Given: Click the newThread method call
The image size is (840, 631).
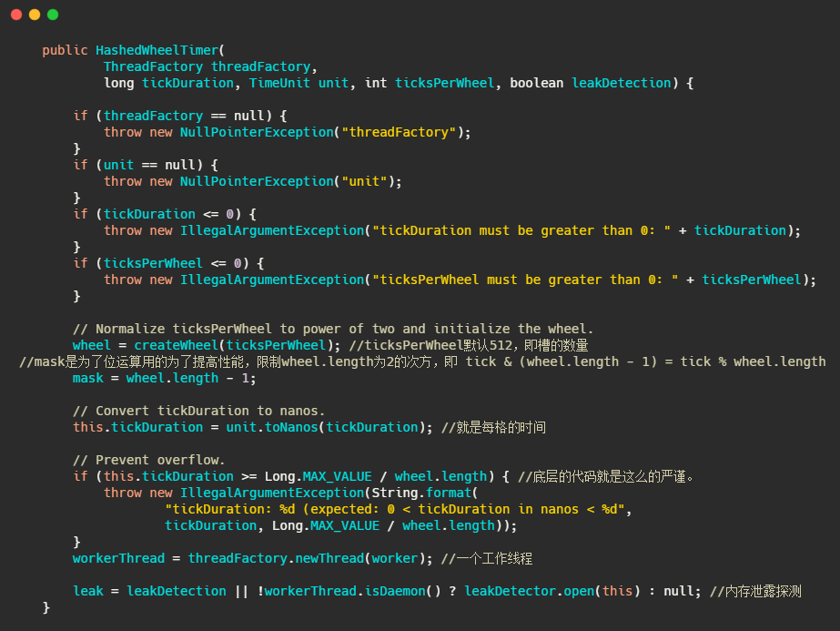Looking at the screenshot, I should (x=325, y=558).
